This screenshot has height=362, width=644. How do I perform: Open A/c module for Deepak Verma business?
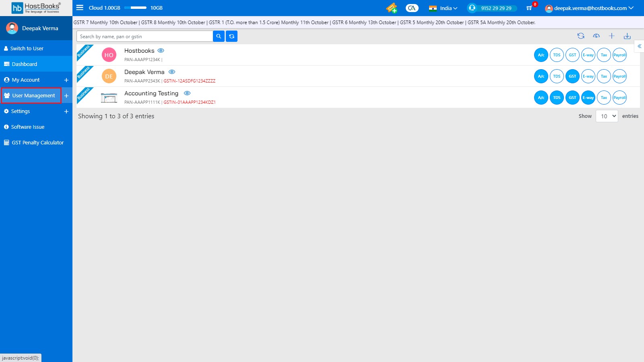tap(541, 76)
